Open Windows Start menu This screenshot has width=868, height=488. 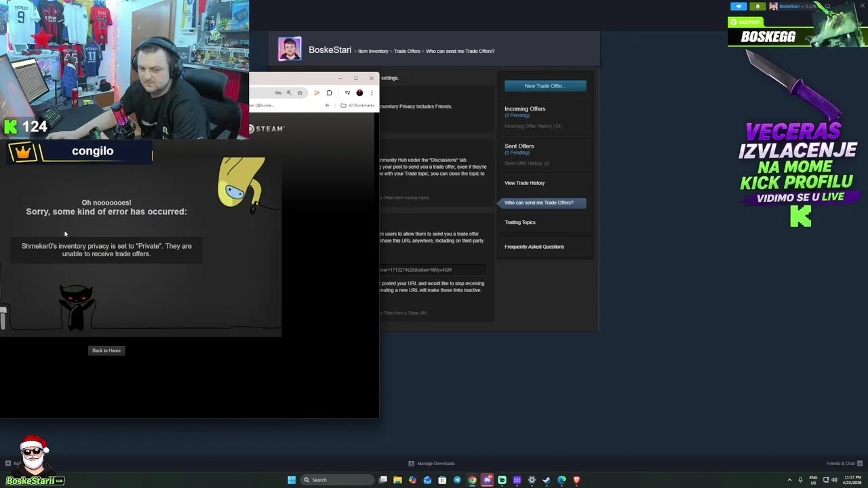pyautogui.click(x=292, y=480)
